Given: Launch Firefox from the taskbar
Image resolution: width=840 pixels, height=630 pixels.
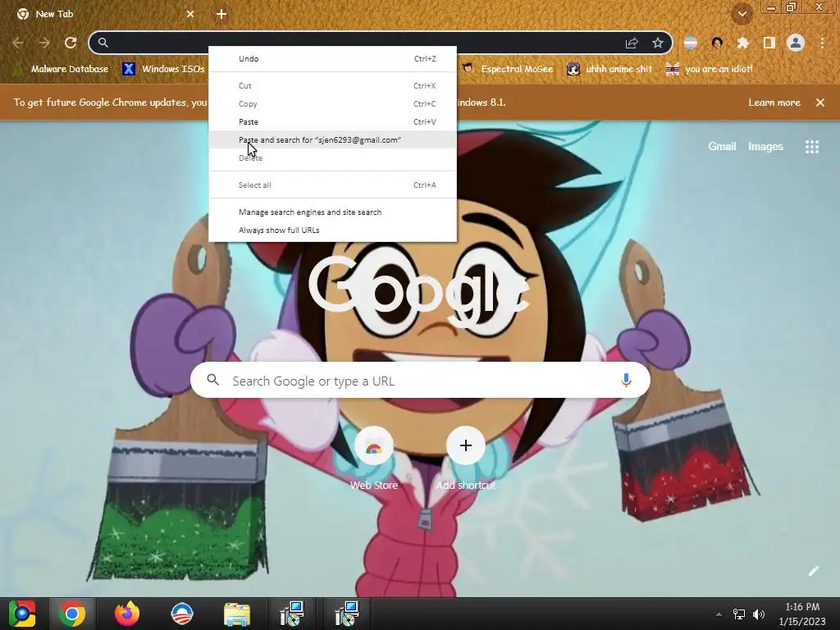Looking at the screenshot, I should [x=127, y=614].
